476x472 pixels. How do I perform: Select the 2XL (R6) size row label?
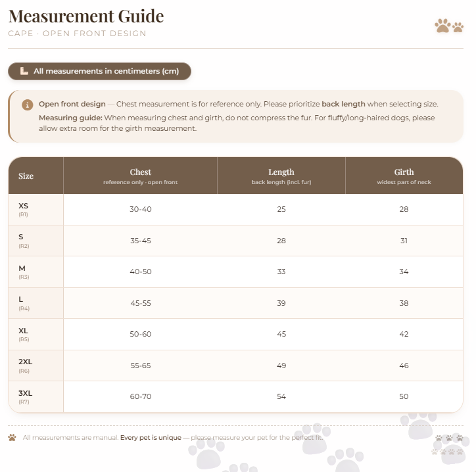click(x=36, y=366)
